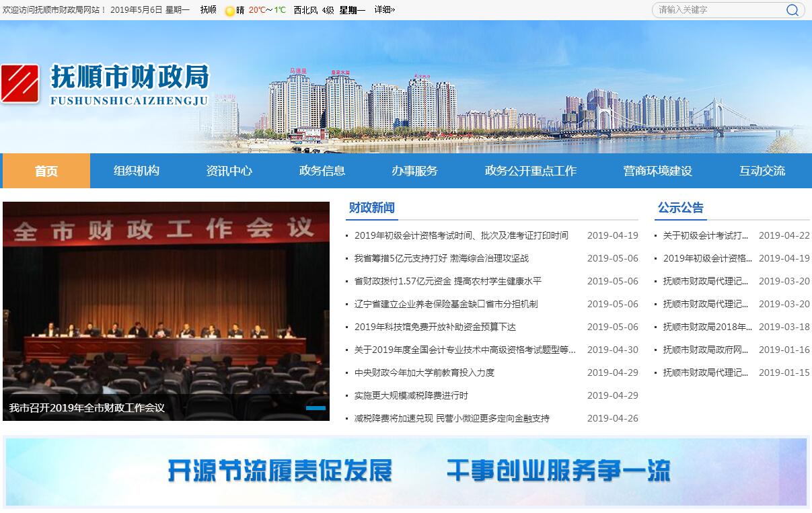Open the 互动交流 section
Viewport: 812px width, 513px height.
click(762, 171)
